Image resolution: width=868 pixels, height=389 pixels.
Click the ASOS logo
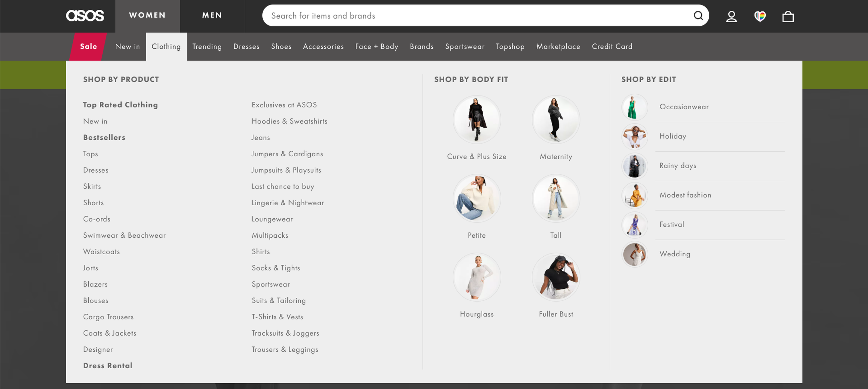coord(85,16)
